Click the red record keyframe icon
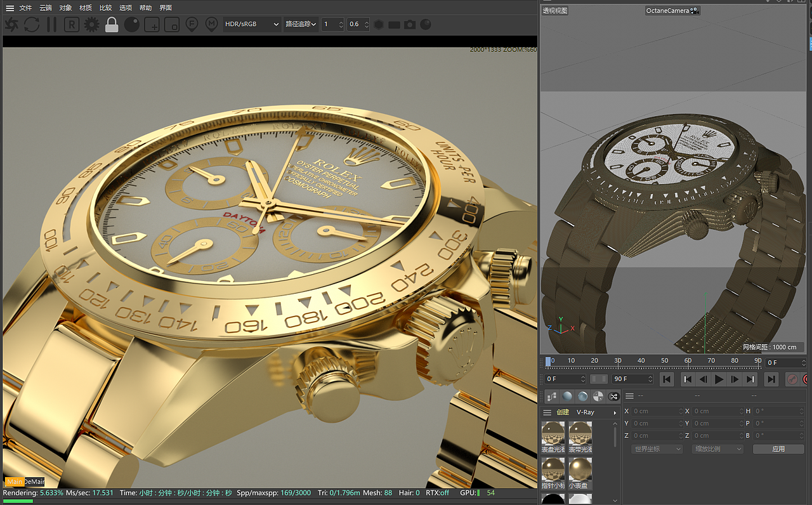The width and height of the screenshot is (812, 505). (792, 379)
